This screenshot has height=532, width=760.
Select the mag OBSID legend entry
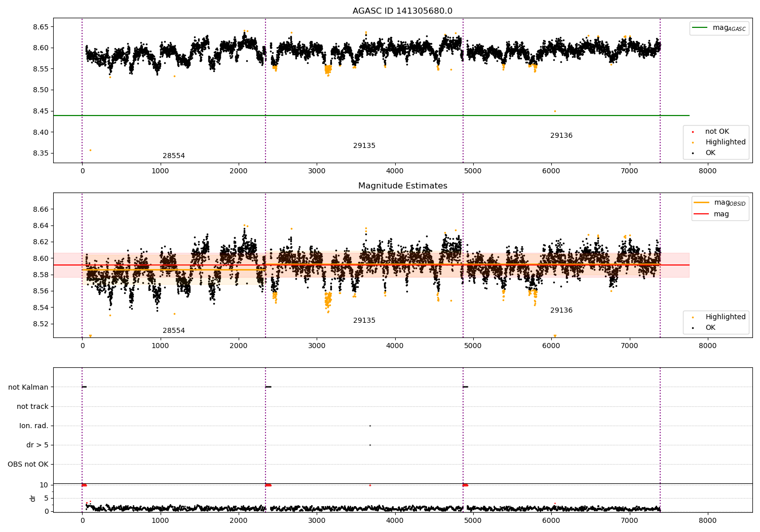click(719, 203)
